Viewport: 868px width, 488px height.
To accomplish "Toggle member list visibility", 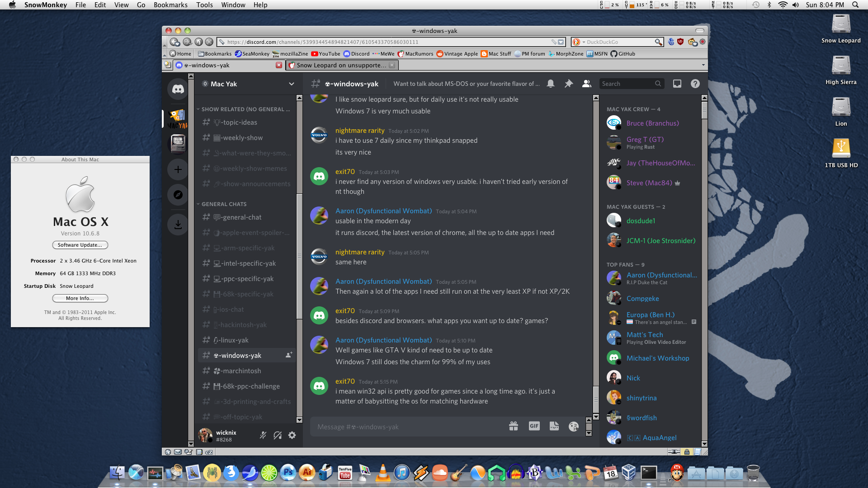I will (586, 84).
